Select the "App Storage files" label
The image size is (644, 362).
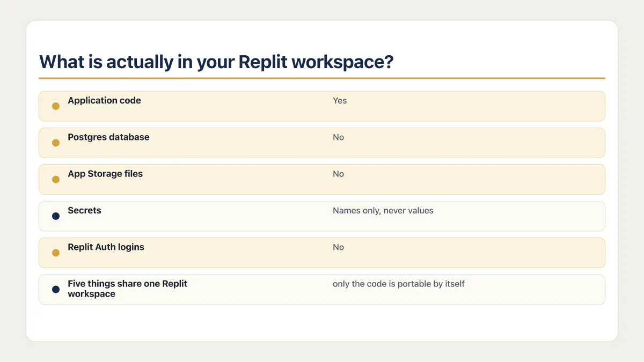105,174
